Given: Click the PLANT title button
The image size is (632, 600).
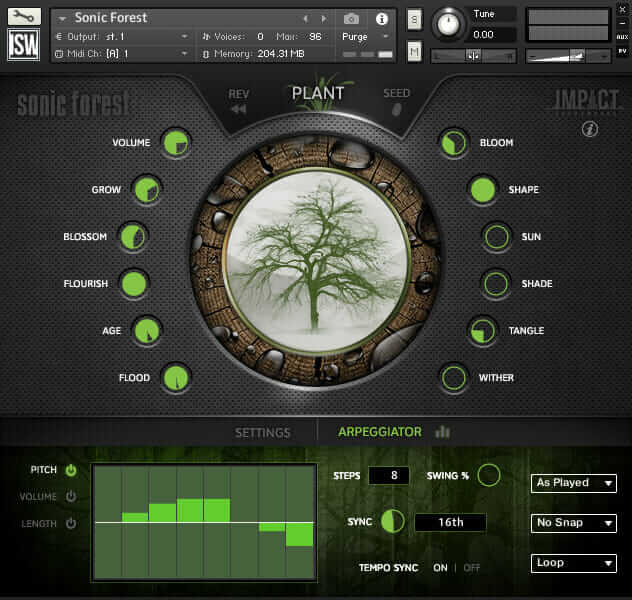Looking at the screenshot, I should click(318, 93).
